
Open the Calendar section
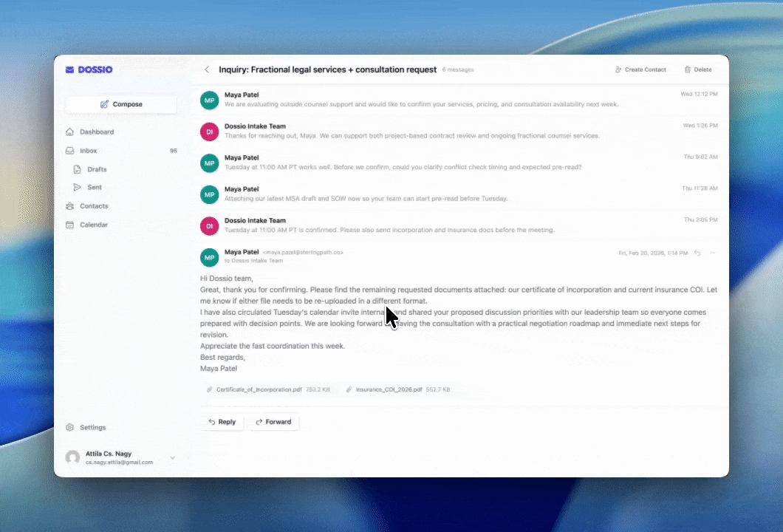pyautogui.click(x=94, y=225)
